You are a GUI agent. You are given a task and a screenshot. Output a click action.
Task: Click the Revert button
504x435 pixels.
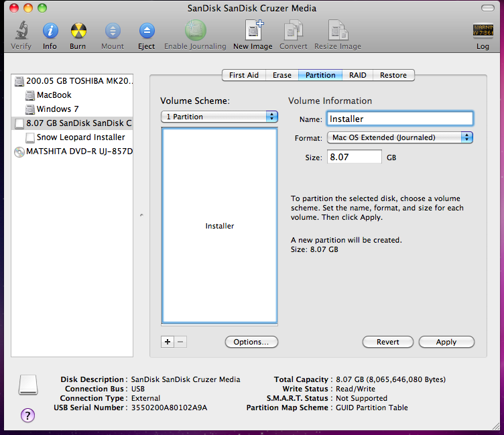[x=387, y=342]
